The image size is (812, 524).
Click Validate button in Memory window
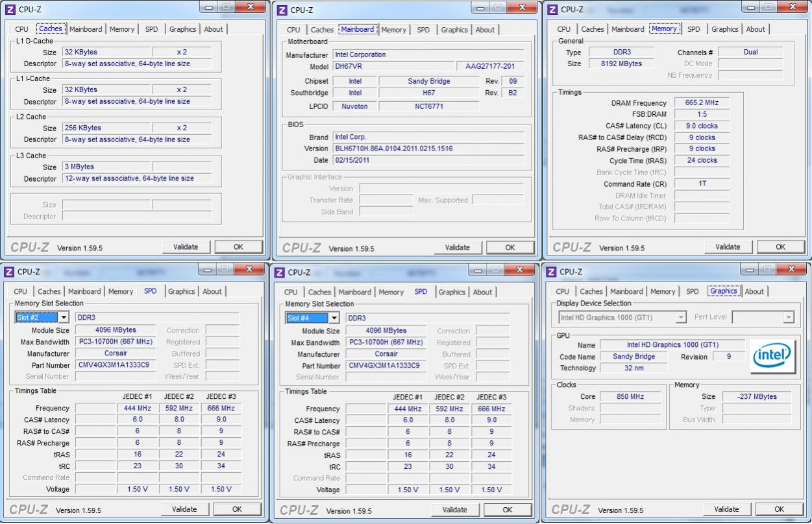[728, 247]
